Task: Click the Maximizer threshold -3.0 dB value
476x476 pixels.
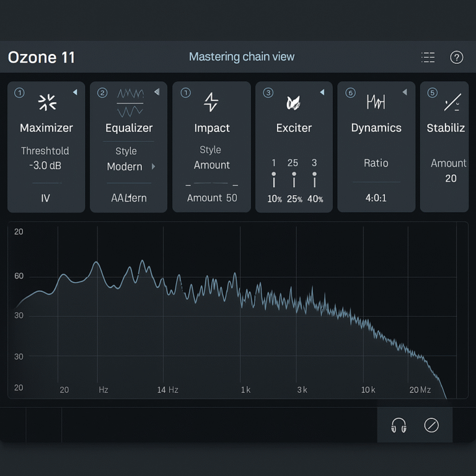Action: 45,165
